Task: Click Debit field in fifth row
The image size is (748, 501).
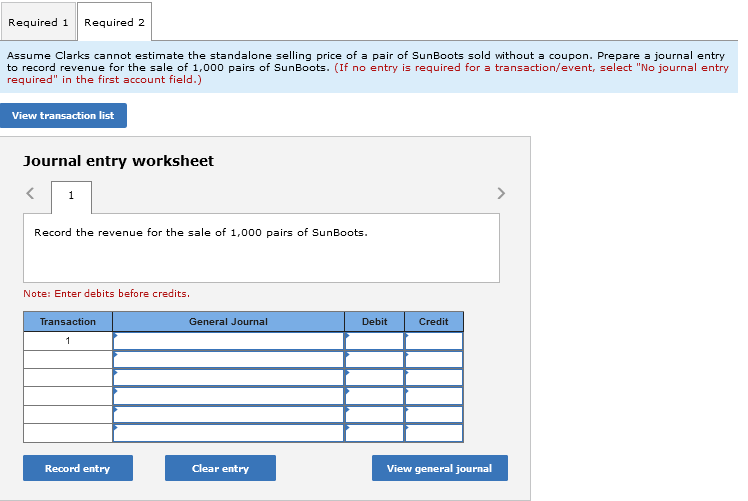Action: coord(374,415)
